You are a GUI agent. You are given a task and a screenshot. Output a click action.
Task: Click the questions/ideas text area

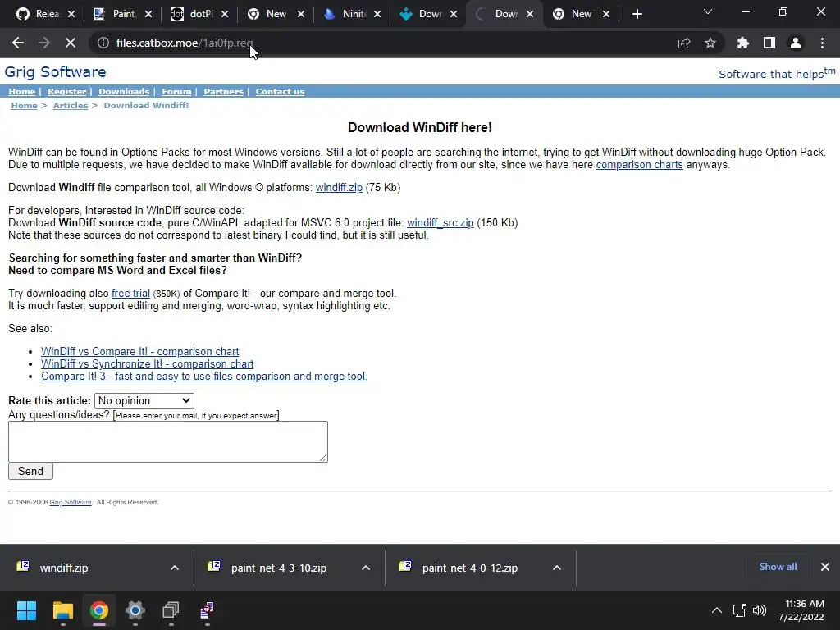tap(167, 441)
